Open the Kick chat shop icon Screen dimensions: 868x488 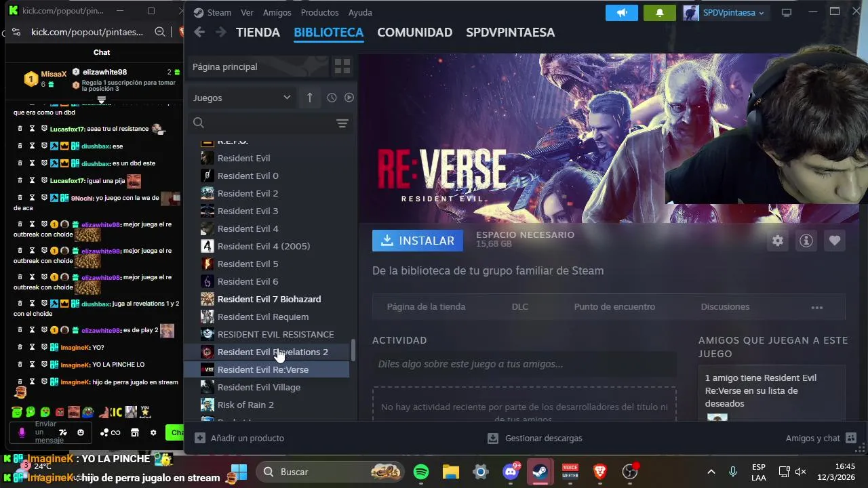coord(134,432)
